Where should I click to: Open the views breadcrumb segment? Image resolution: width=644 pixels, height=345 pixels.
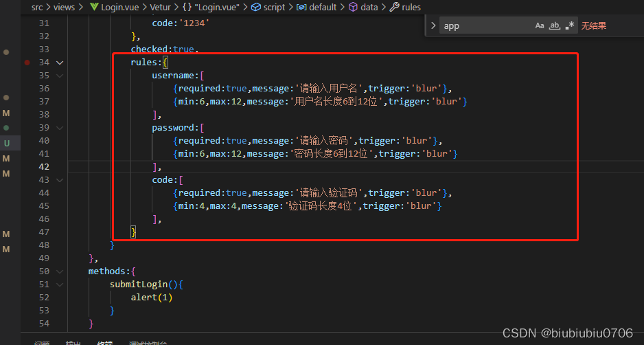coord(64,7)
